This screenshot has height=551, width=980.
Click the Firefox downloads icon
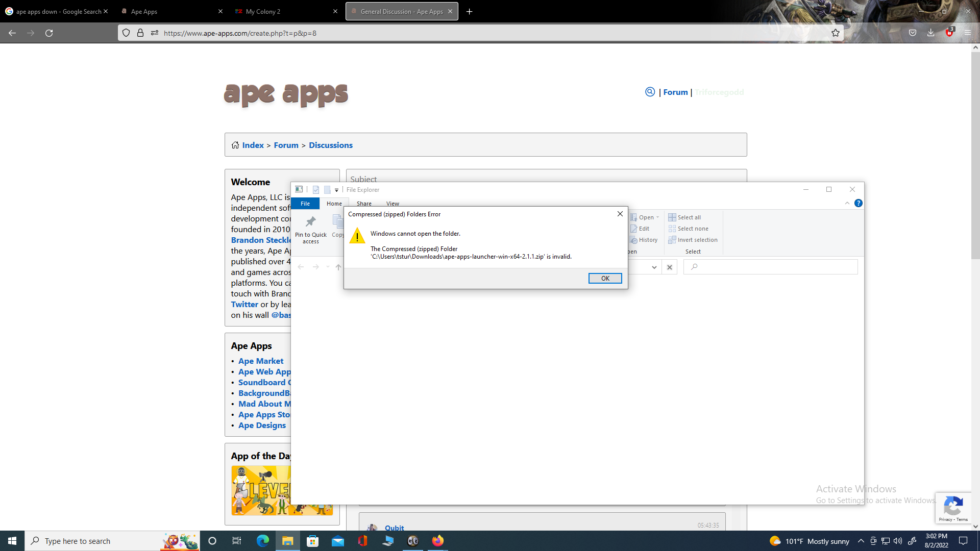[x=930, y=33]
